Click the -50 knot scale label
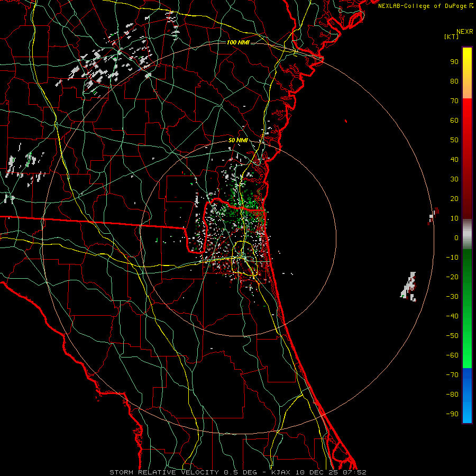Image resolution: width=476 pixels, height=476 pixels. tap(452, 336)
